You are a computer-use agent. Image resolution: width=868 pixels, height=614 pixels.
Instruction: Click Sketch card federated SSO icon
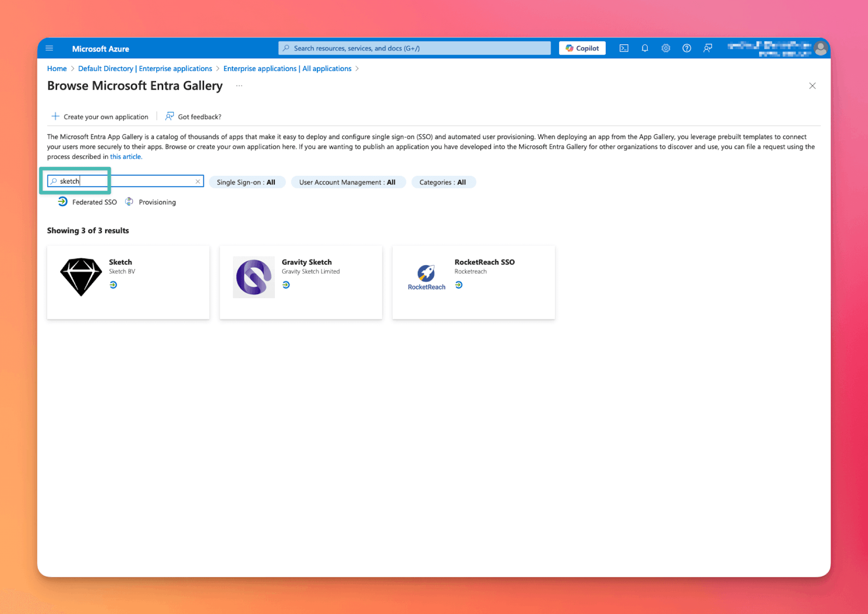(113, 285)
